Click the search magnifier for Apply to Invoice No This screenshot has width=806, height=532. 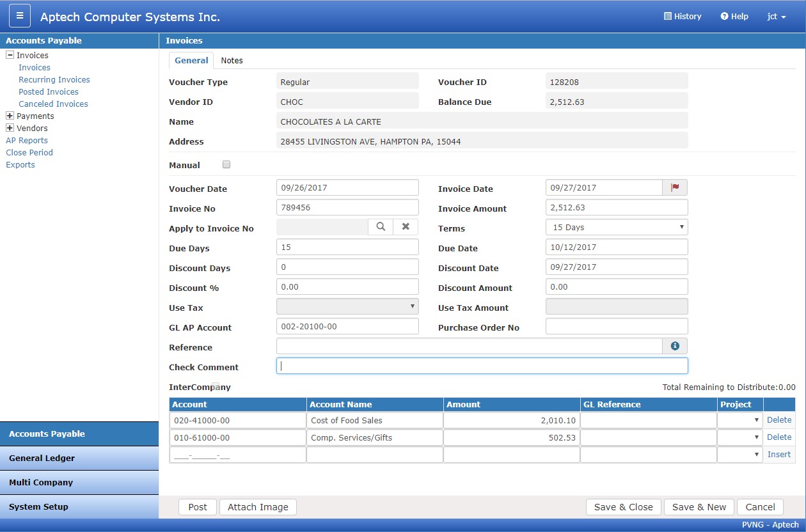pyautogui.click(x=381, y=227)
